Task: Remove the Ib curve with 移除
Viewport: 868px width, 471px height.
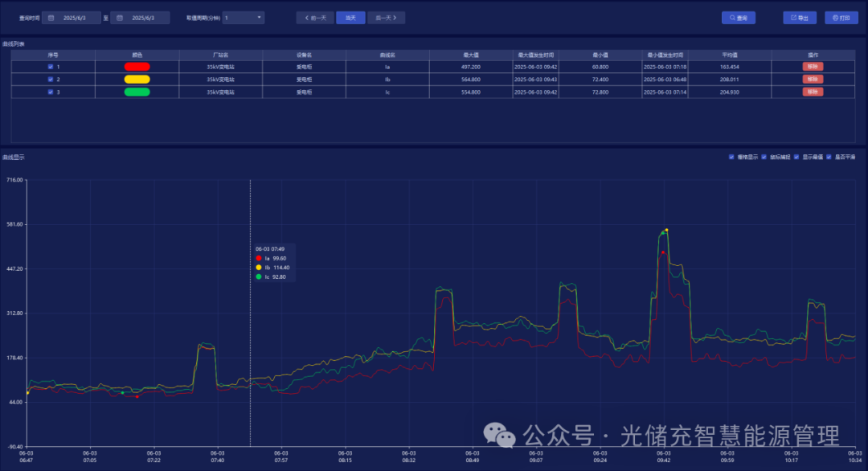Action: tap(813, 79)
